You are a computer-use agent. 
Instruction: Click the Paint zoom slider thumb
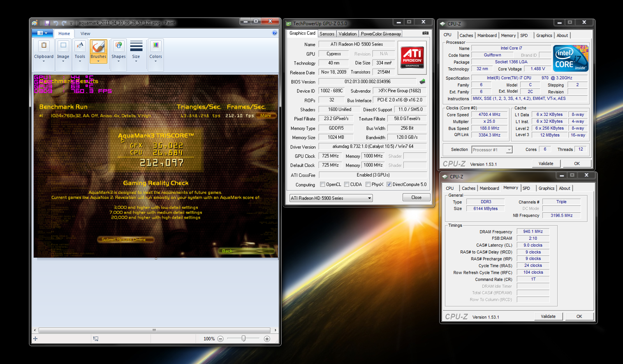pyautogui.click(x=243, y=339)
